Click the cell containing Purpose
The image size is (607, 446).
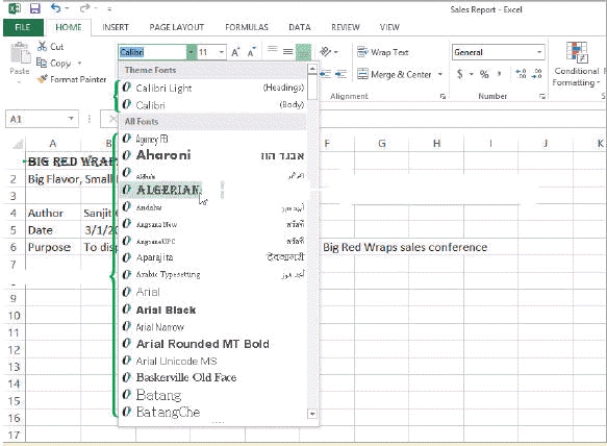click(x=53, y=247)
